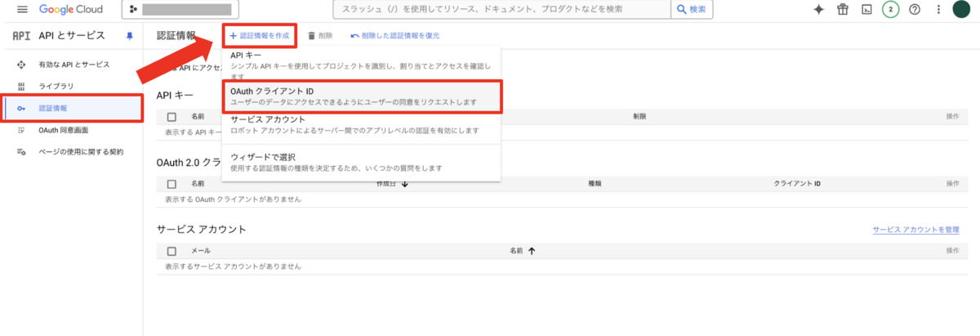This screenshot has height=336, width=980.
Task: Click 削除した認証情報を復元 button
Action: pyautogui.click(x=394, y=36)
